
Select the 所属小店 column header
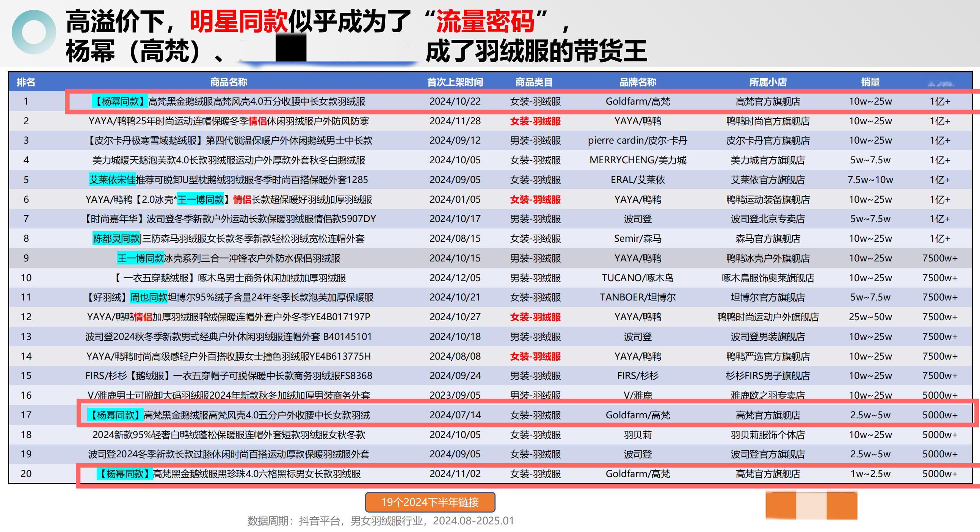[x=768, y=82]
